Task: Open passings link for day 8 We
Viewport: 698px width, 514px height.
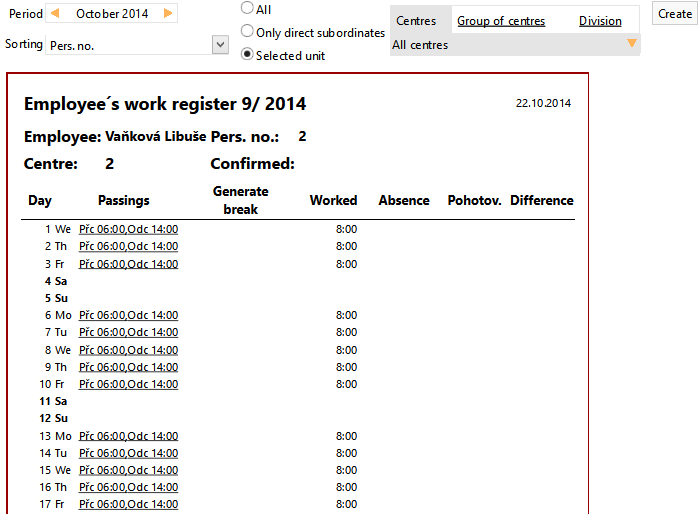Action: (129, 350)
